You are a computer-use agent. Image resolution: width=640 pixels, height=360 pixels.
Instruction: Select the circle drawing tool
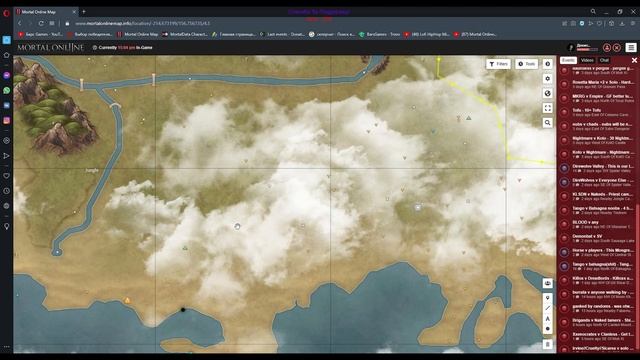(x=548, y=329)
